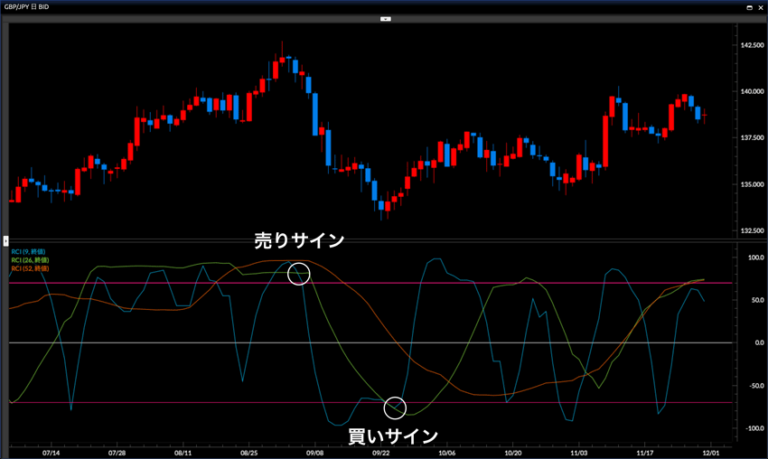Viewport: 768px width, 459px height.
Task: Click the 09/08 date on time axis
Action: click(315, 451)
